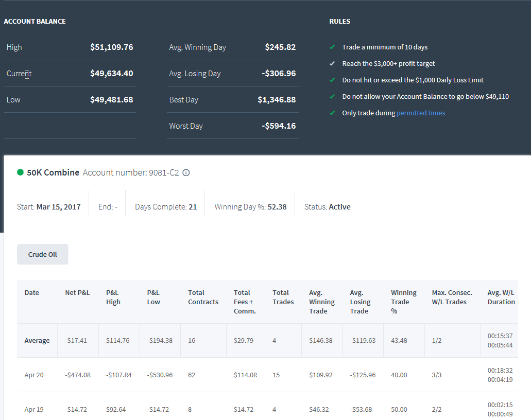Click the Total Contracts column header
The width and height of the screenshot is (531, 420).
[x=203, y=297]
